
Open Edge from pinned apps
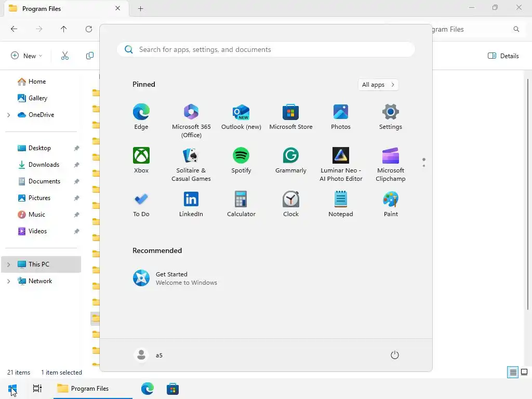141,117
